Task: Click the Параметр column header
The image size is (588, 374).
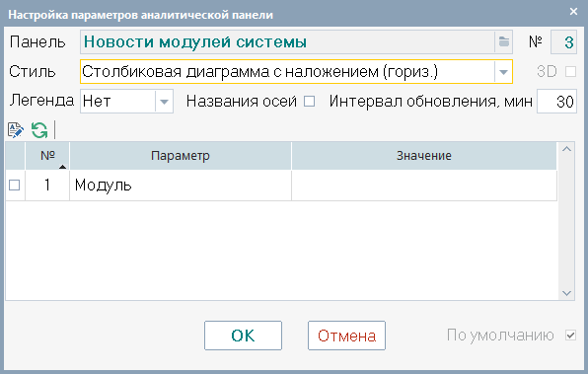Action: tap(181, 156)
